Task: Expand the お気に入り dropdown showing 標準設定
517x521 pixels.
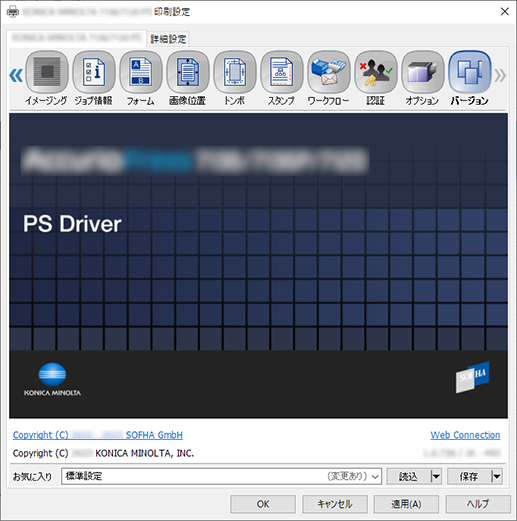Action: (x=222, y=476)
